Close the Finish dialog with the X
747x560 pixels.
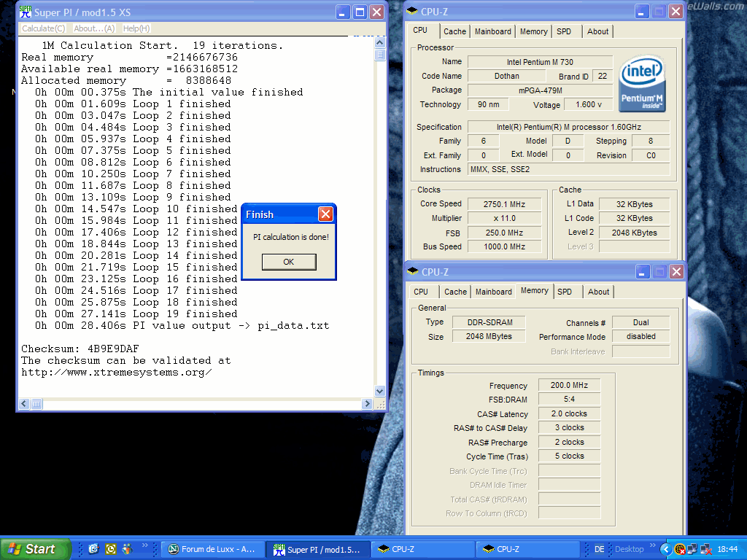pos(325,214)
